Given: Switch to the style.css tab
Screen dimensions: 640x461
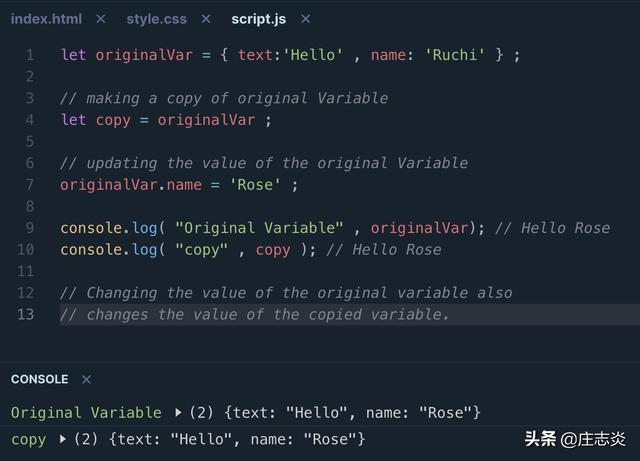Looking at the screenshot, I should point(155,19).
